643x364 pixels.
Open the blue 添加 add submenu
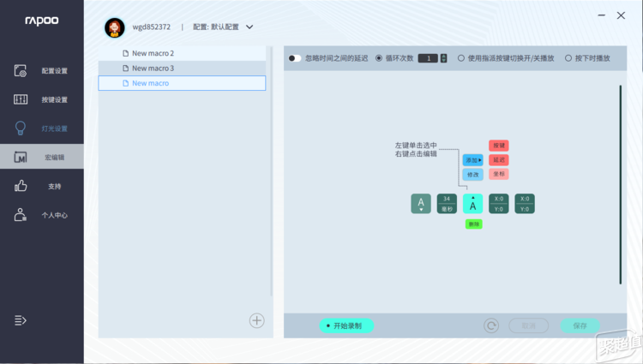(472, 160)
